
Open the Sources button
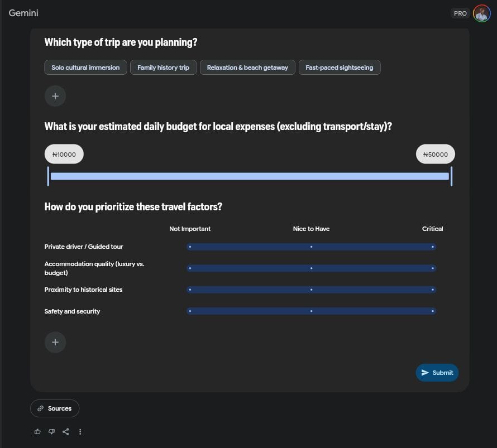pyautogui.click(x=55, y=408)
